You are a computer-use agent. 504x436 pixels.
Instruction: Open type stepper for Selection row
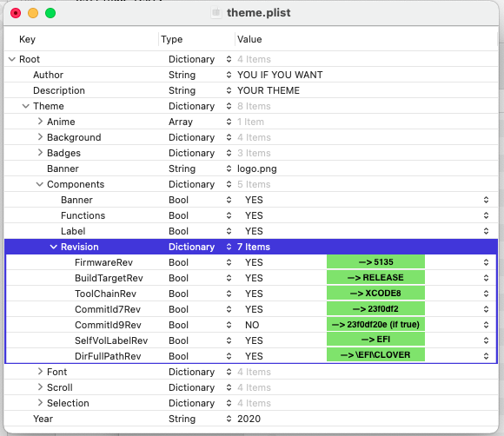tap(229, 403)
